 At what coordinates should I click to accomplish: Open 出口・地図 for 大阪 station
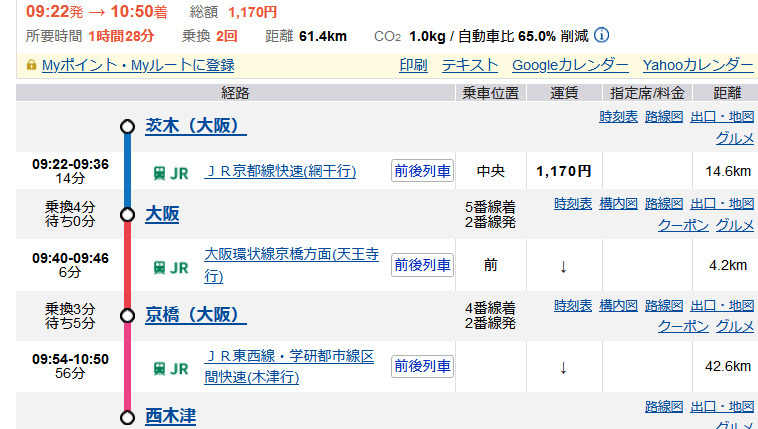[x=722, y=204]
